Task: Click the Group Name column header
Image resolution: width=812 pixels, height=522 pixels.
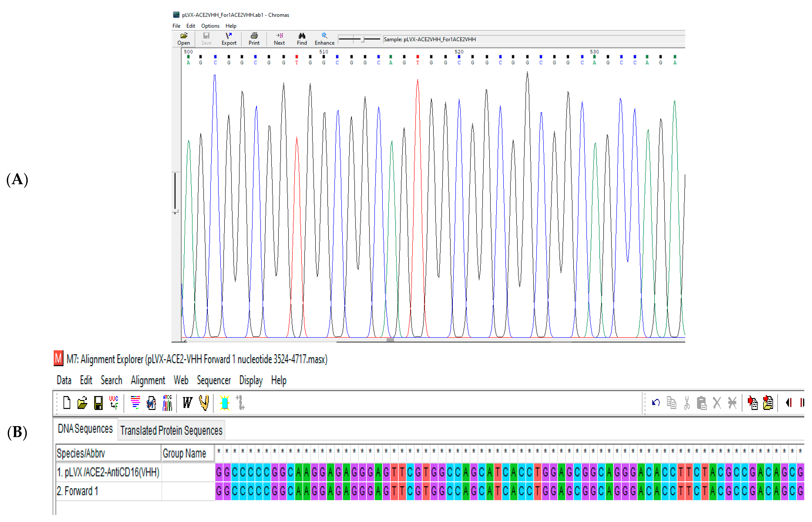Action: pos(184,453)
